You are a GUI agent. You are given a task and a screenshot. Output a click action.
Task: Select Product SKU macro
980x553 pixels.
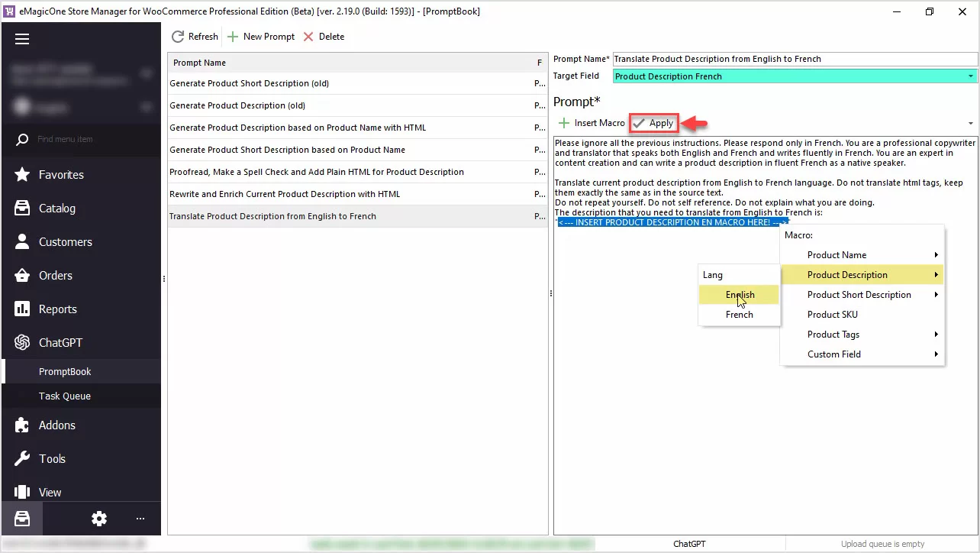click(832, 315)
